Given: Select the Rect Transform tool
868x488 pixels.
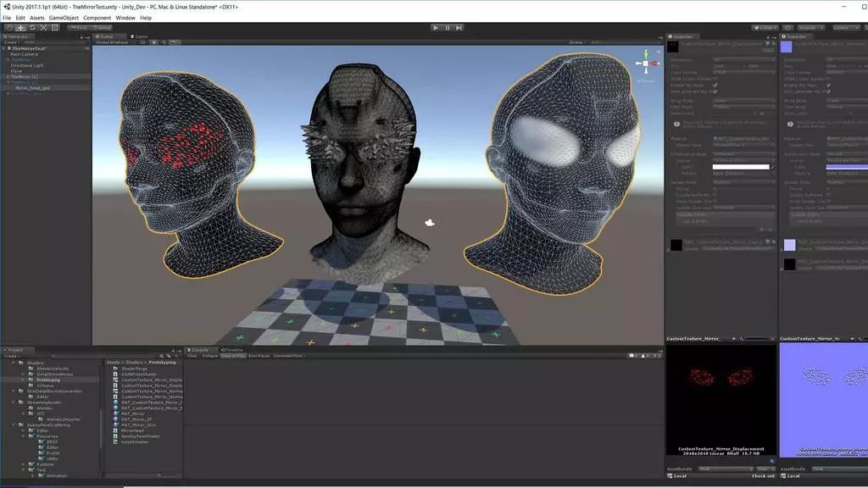Looking at the screenshot, I should (x=56, y=27).
